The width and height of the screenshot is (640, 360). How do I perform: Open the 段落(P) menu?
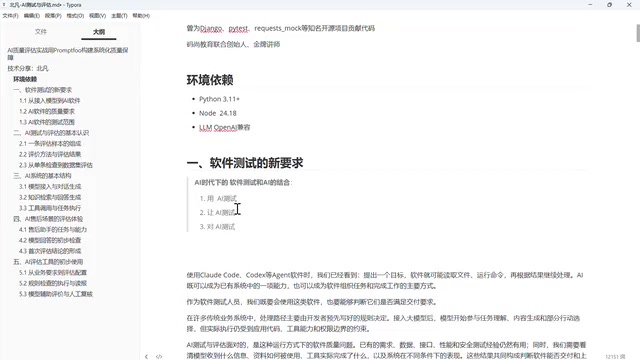tap(53, 16)
